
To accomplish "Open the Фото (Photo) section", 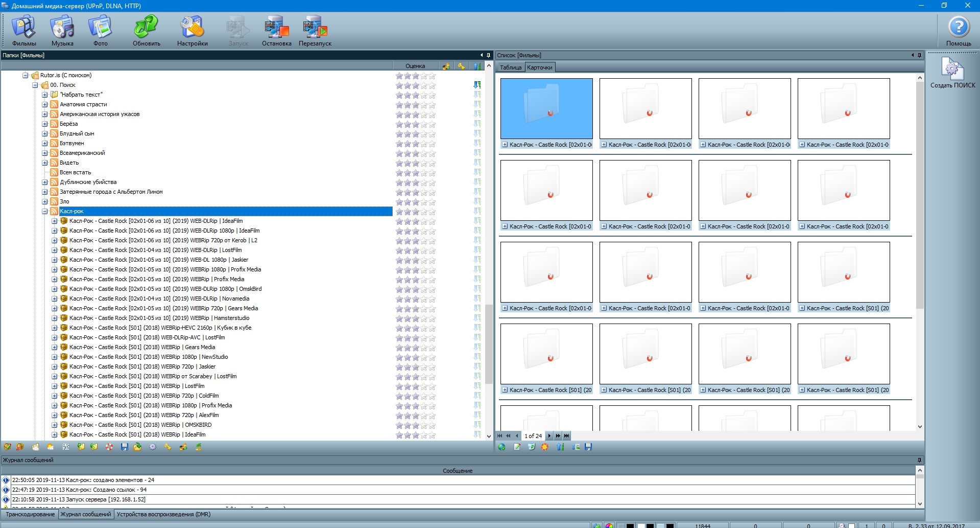I will tap(100, 31).
